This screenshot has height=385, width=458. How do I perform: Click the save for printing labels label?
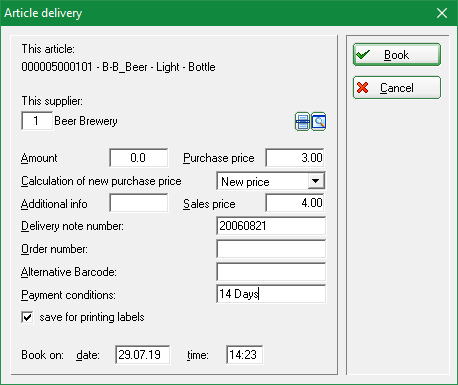[92, 317]
